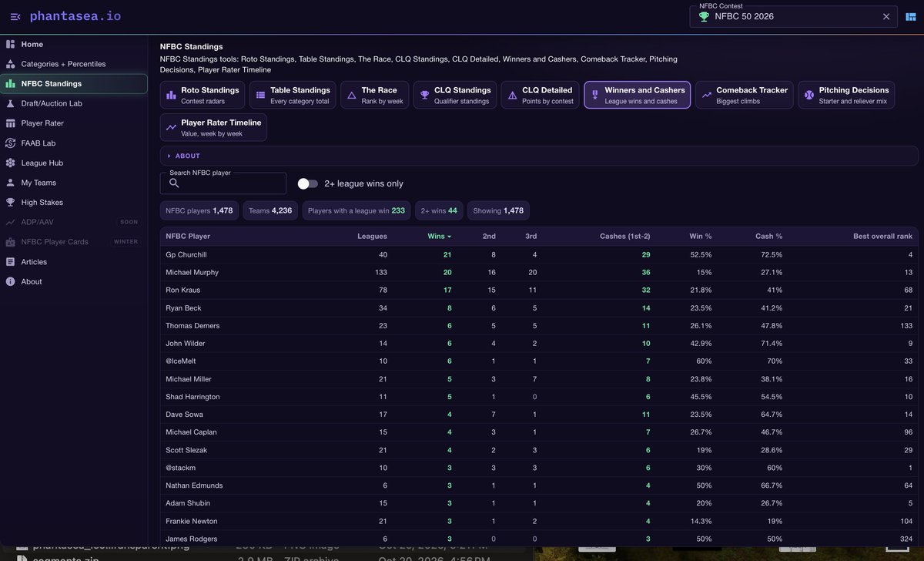This screenshot has width=924, height=561.
Task: Open the NFBC Contest selector dropdown
Action: 793,16
